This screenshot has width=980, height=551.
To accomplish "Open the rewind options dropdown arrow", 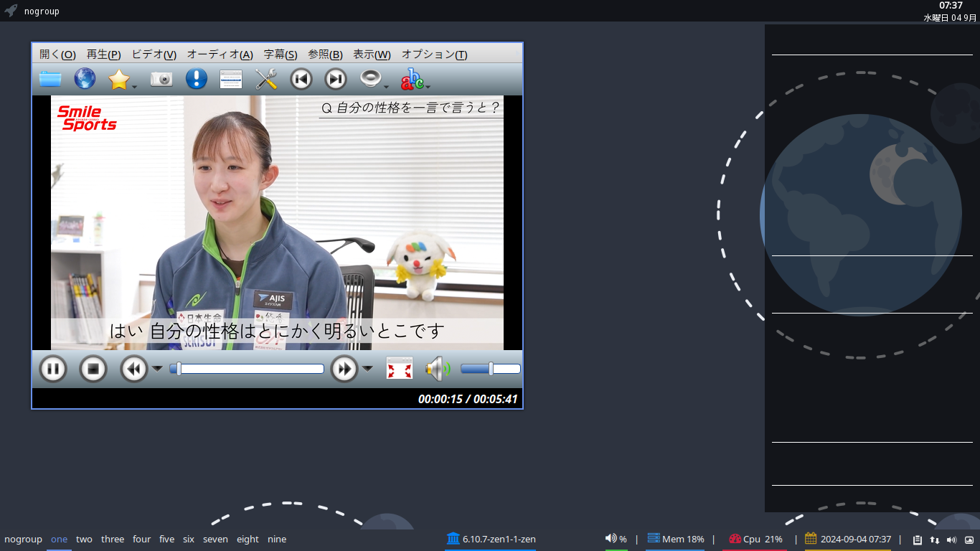I will (x=157, y=369).
